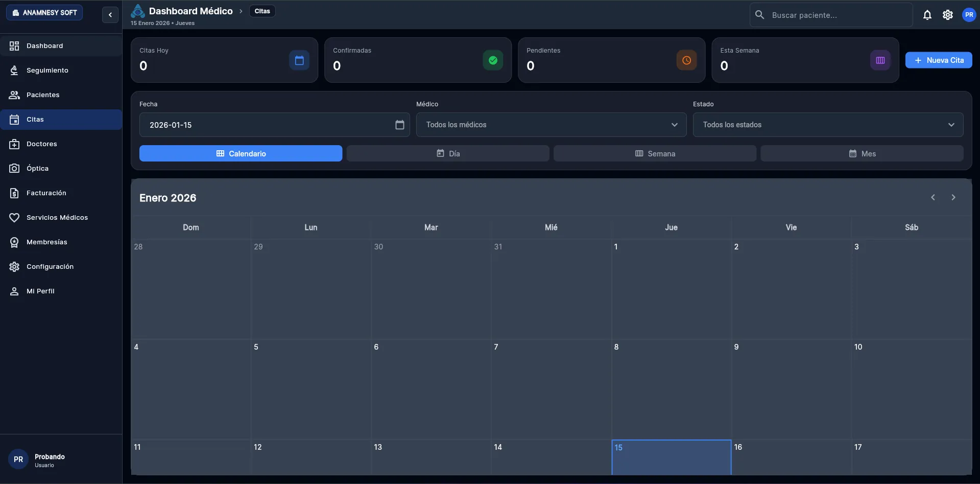Select Citas in the sidebar
The image size is (980, 484).
tap(61, 120)
